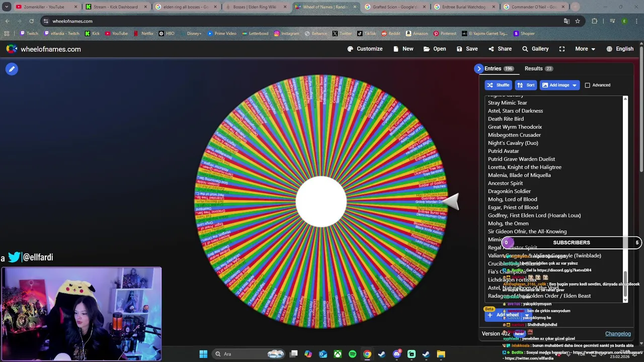Switch to the Stream - Kick Dashboard tab
644x362 pixels.
click(115, 7)
